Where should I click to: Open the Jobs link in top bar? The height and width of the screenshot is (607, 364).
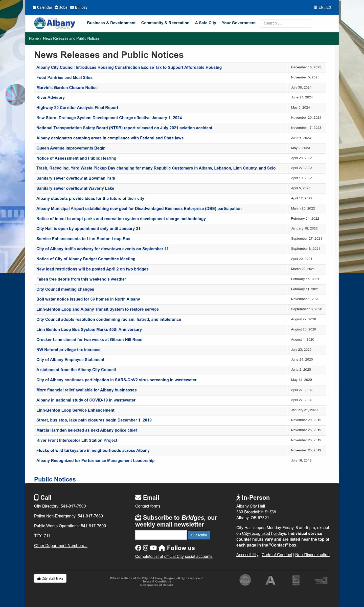61,7
